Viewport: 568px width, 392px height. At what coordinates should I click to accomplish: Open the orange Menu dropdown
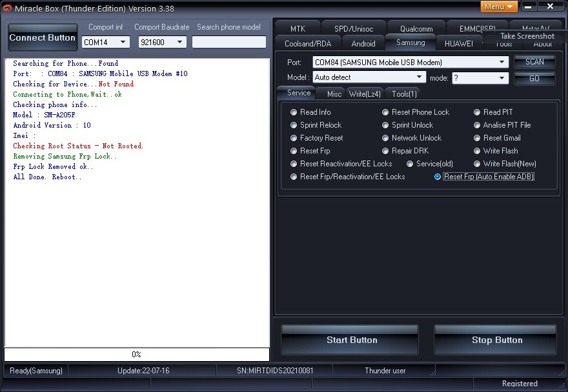click(x=499, y=6)
